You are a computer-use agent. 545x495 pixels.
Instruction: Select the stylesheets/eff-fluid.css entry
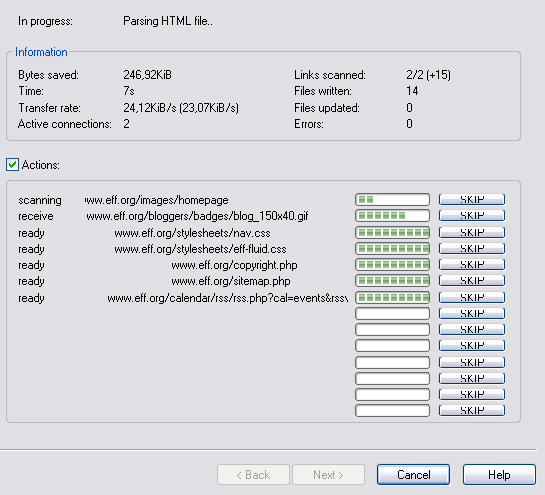[x=201, y=249]
